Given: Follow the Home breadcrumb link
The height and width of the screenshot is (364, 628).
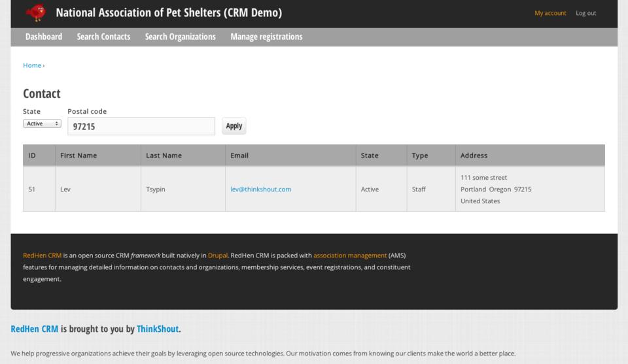Looking at the screenshot, I should 31,65.
